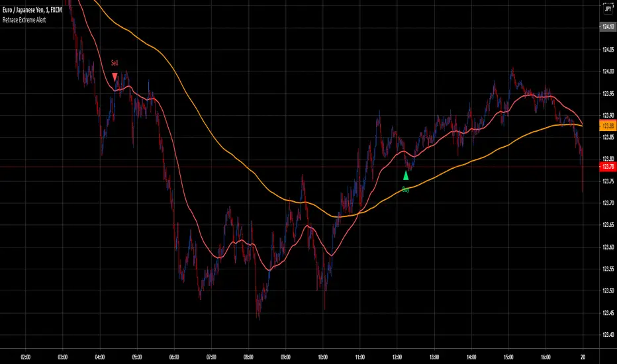Click the 16:00 time axis label
The width and height of the screenshot is (617, 364).
click(546, 357)
